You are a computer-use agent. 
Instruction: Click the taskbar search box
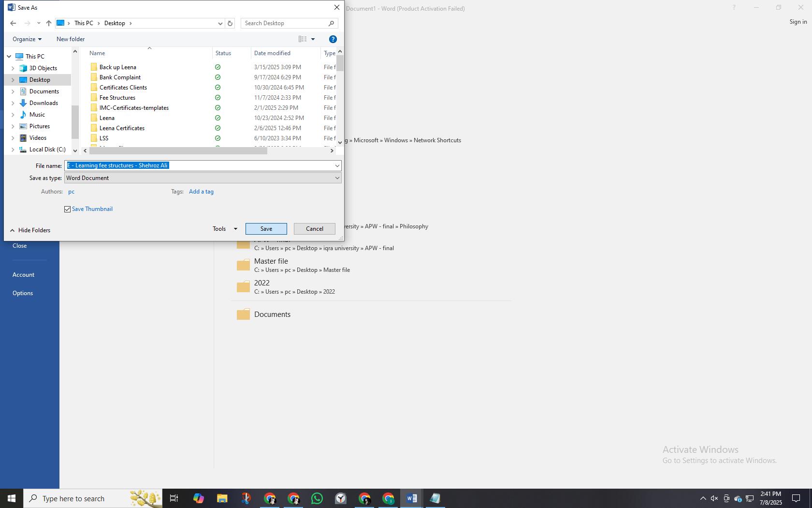[x=93, y=498]
